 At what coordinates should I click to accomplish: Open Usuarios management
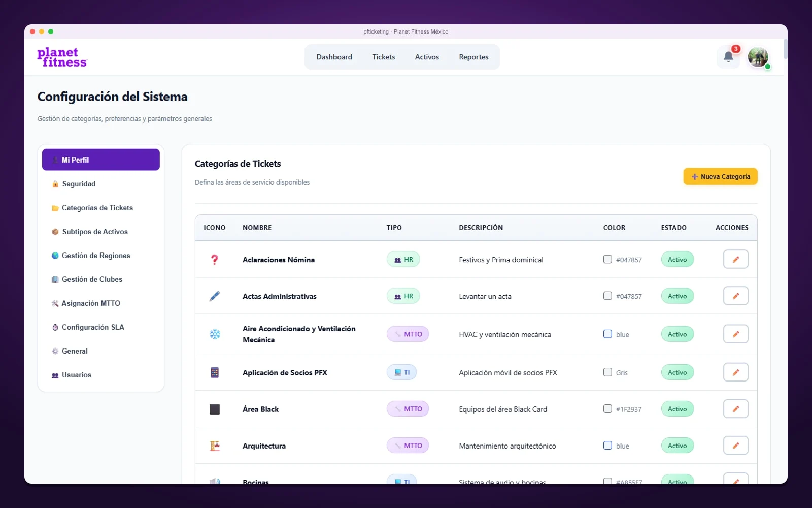[101, 375]
